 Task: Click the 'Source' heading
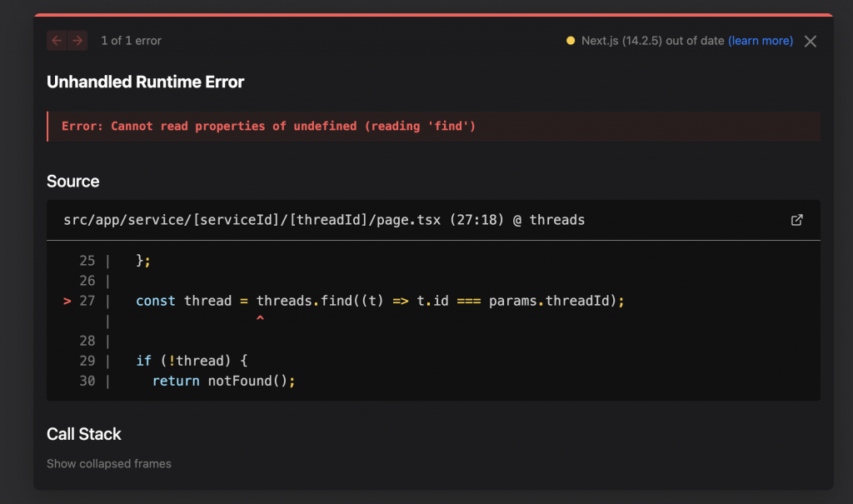[73, 182]
